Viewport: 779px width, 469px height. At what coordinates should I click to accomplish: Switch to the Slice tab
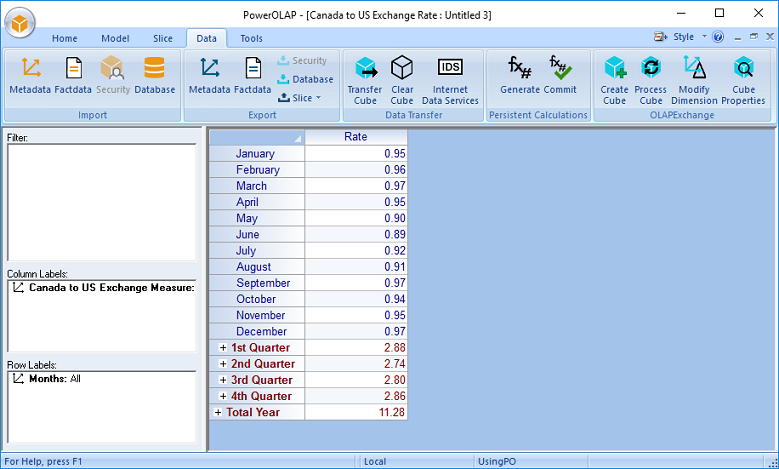click(163, 38)
